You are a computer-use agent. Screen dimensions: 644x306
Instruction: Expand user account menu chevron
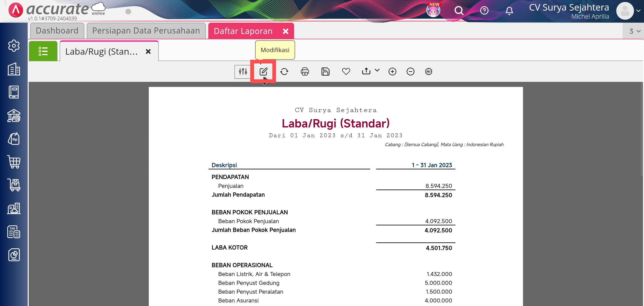point(638,11)
